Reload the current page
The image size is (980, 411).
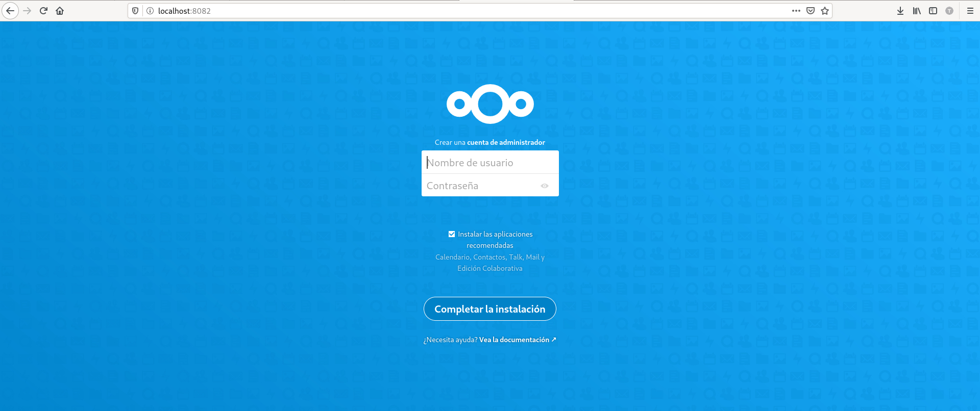(44, 11)
